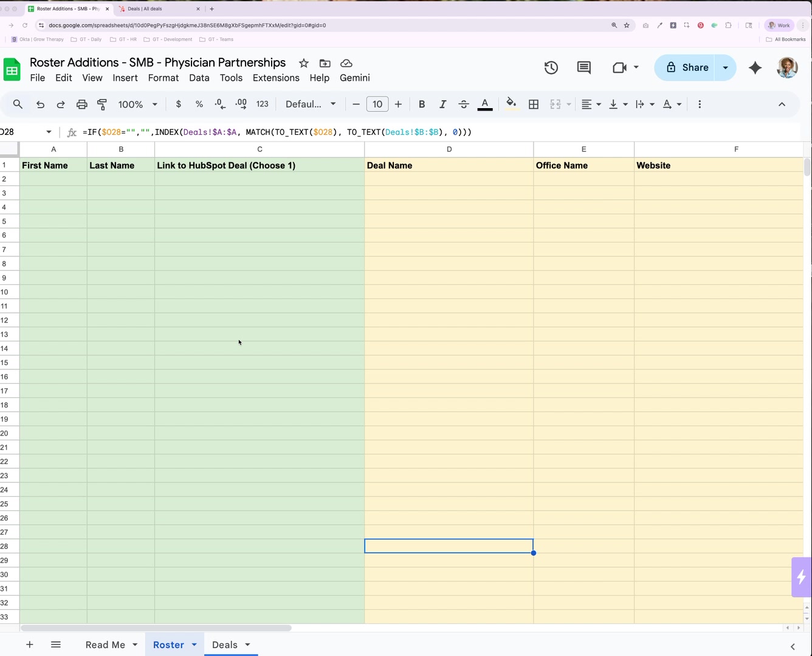
Task: Add a new sheet with plus button
Action: coord(30,644)
